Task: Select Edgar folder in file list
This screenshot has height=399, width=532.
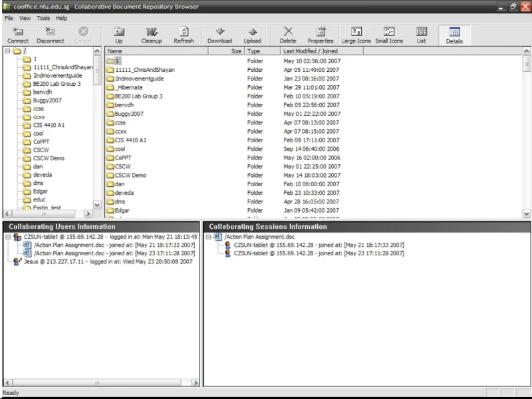Action: pyautogui.click(x=122, y=211)
